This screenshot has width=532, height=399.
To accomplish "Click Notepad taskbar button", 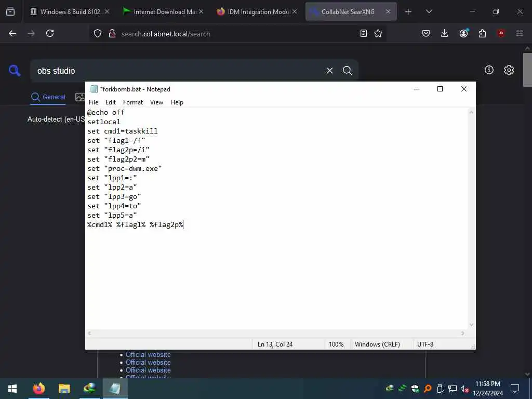I will pyautogui.click(x=115, y=389).
